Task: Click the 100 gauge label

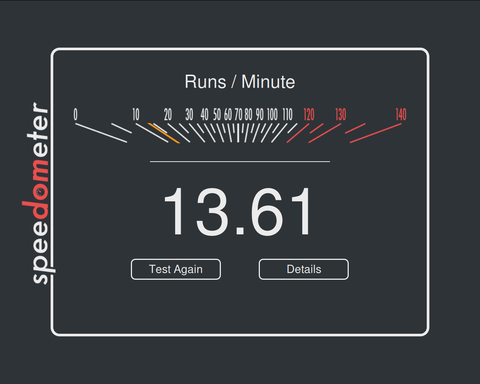Action: 272,114
